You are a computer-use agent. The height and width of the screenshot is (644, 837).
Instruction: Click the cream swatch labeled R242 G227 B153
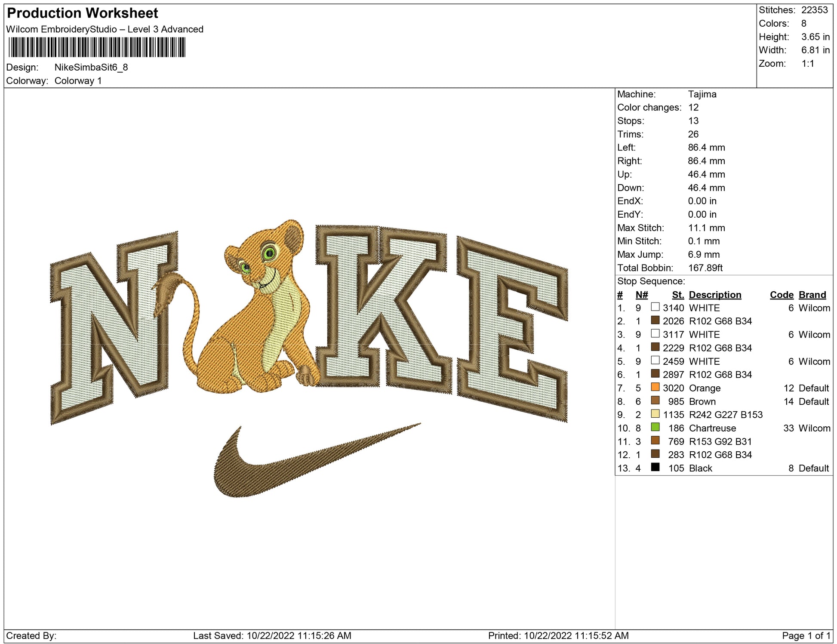pos(655,414)
